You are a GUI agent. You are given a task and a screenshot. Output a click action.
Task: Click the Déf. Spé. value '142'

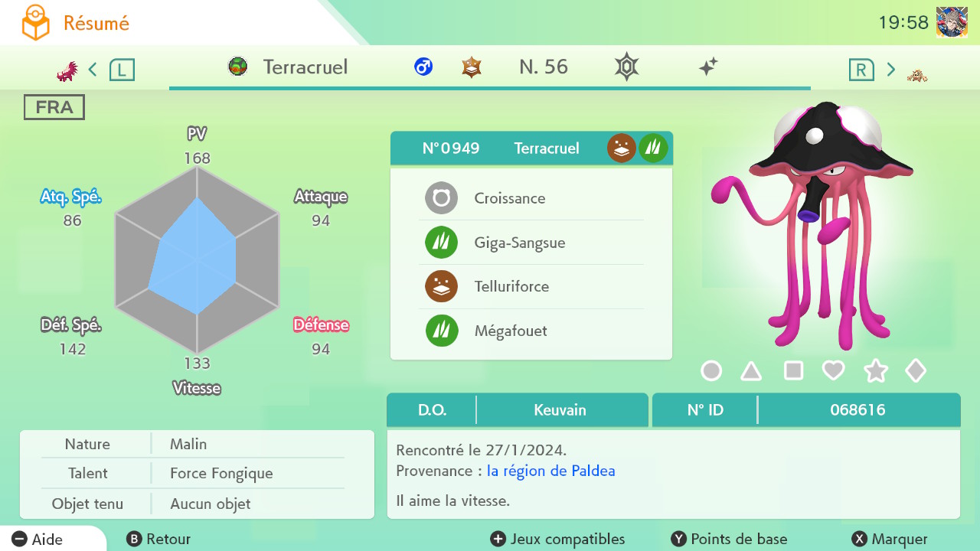[x=72, y=350]
